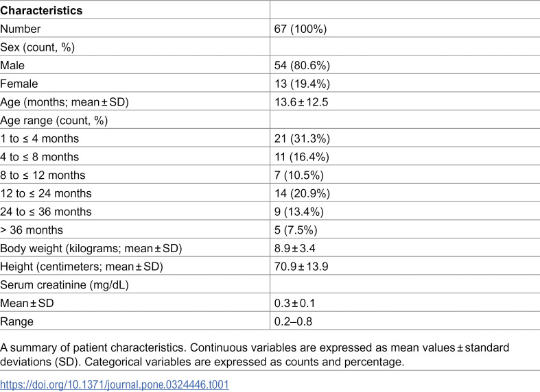Select the 1 to ≤ 4 months row

(x=270, y=138)
